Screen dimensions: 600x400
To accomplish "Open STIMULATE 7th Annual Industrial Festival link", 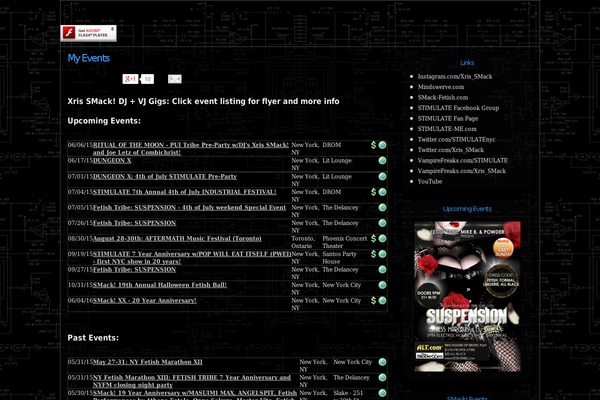I will [184, 192].
